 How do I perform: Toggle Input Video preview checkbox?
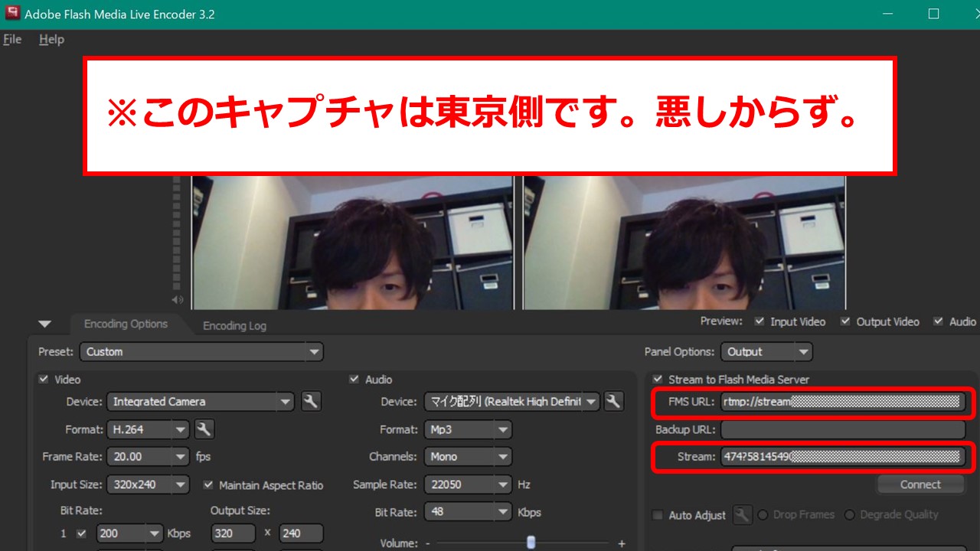click(759, 321)
